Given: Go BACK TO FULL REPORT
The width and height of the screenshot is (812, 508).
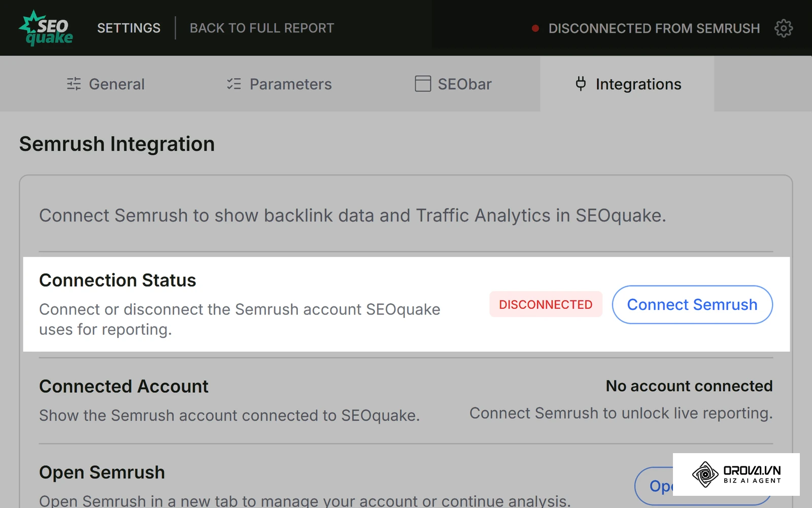Looking at the screenshot, I should click(262, 28).
